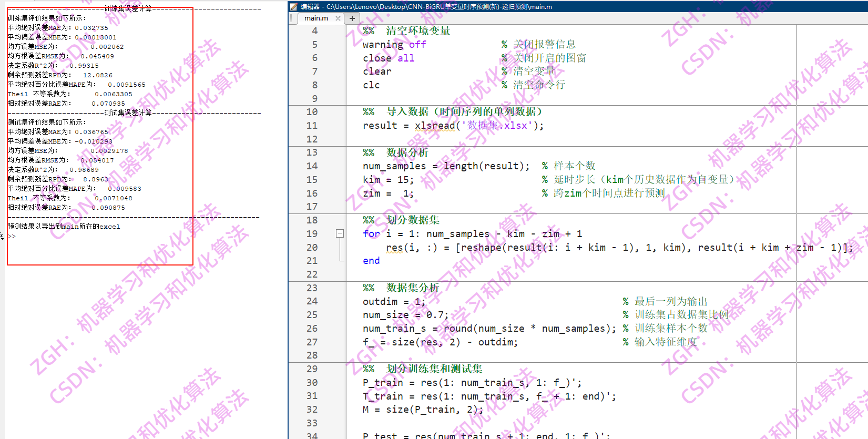Click the '%% 清空环境变量' section header

[x=406, y=31]
